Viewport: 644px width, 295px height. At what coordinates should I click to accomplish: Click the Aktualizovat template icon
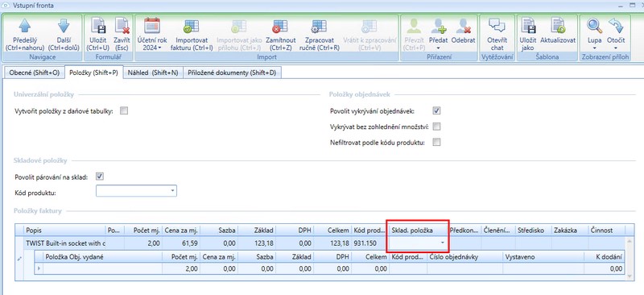(x=558, y=26)
